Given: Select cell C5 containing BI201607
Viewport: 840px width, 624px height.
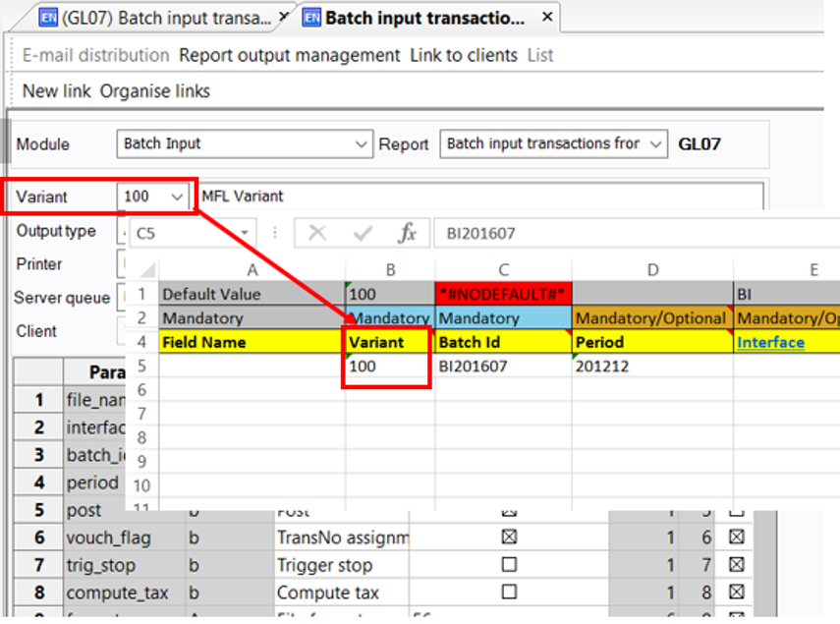Looking at the screenshot, I should (503, 367).
